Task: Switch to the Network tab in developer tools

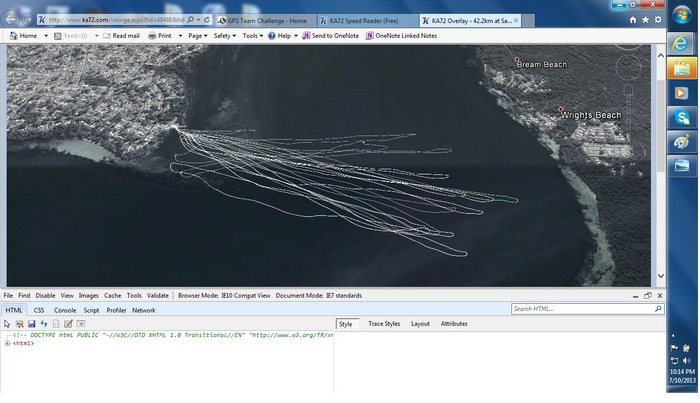Action: click(x=144, y=310)
